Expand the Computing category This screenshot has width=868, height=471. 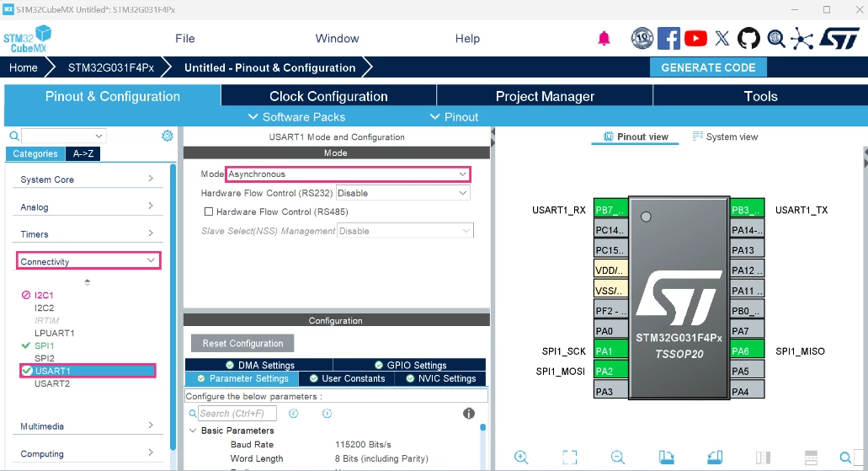click(x=88, y=453)
